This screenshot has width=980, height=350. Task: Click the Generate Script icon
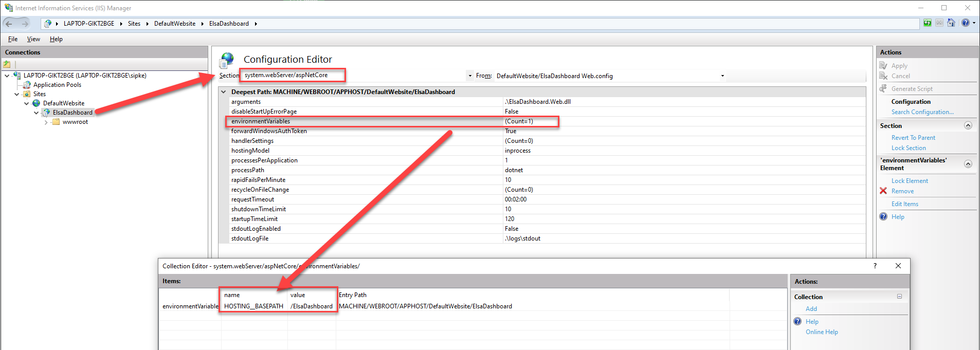pyautogui.click(x=883, y=88)
